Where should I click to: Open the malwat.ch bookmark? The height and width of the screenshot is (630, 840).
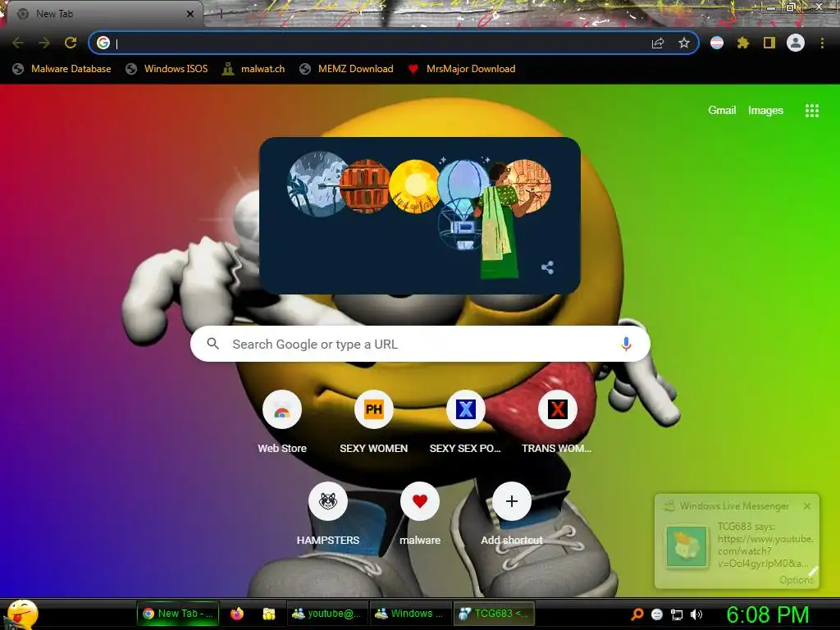254,69
